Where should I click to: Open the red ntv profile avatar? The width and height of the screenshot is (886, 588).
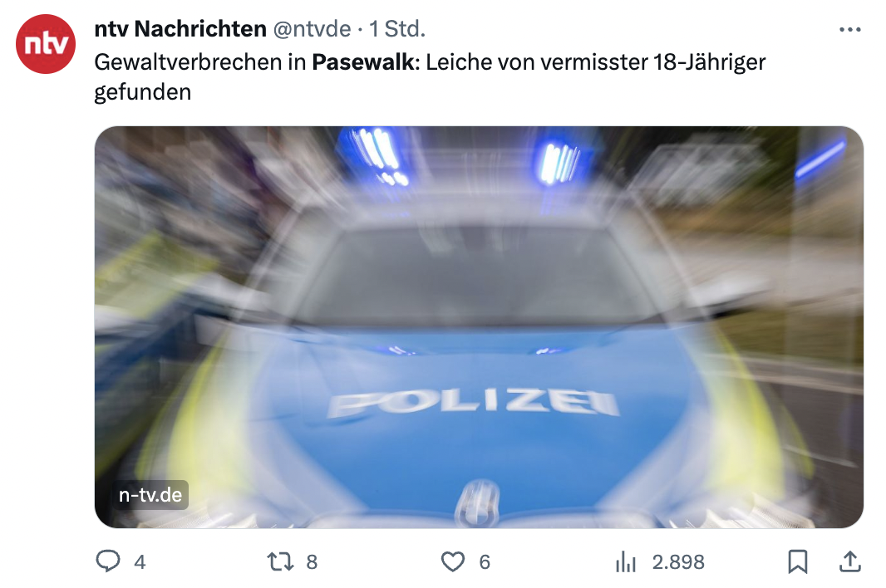click(46, 44)
